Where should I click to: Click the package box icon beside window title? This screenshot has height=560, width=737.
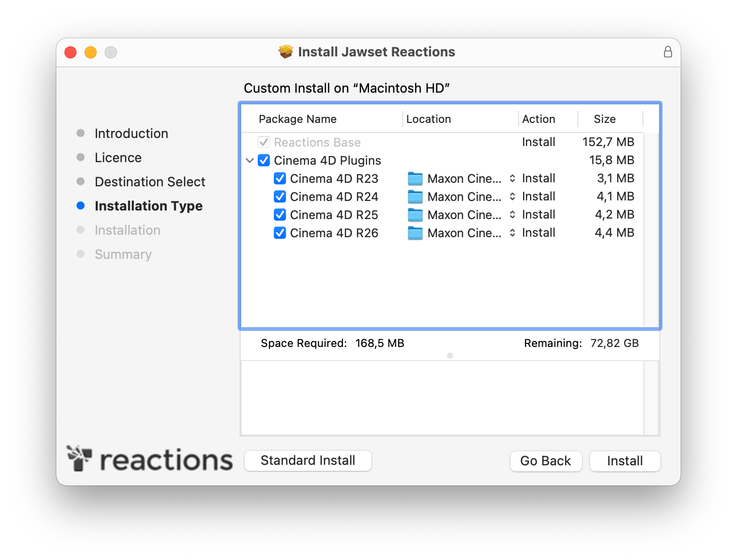(x=286, y=51)
